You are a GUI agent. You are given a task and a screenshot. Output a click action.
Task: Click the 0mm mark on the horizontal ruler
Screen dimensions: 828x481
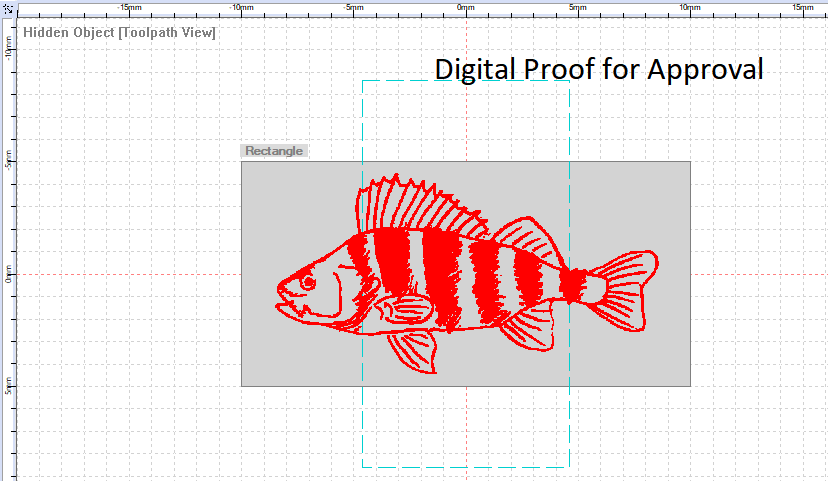(x=466, y=7)
